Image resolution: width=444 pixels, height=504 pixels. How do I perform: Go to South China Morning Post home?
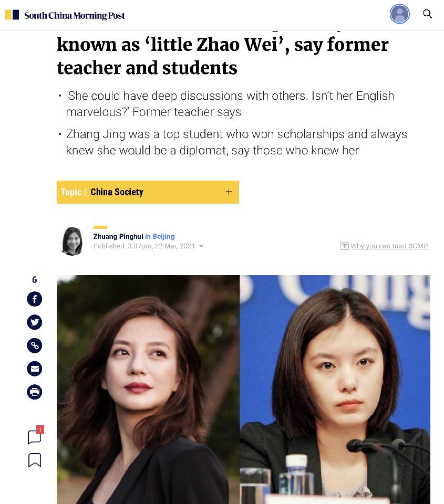coord(65,15)
